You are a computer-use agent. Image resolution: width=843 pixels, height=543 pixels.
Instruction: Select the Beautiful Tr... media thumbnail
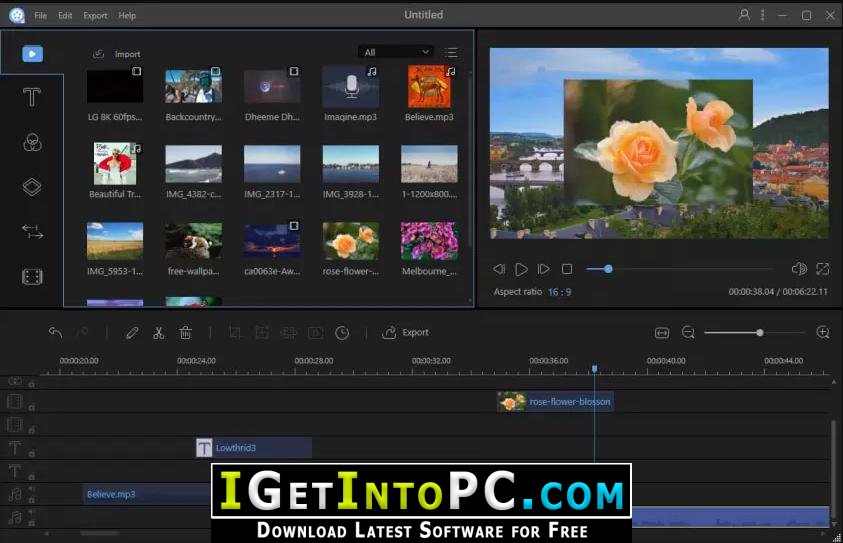coord(115,163)
